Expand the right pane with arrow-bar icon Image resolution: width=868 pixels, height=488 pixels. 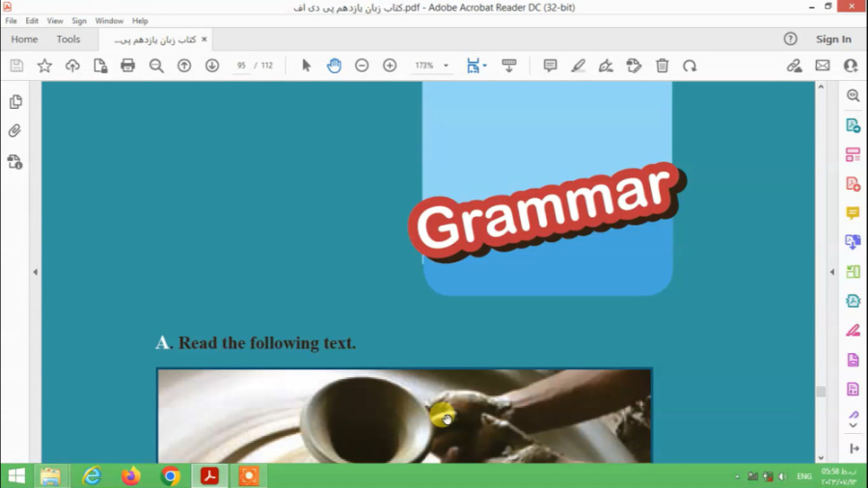[854, 448]
